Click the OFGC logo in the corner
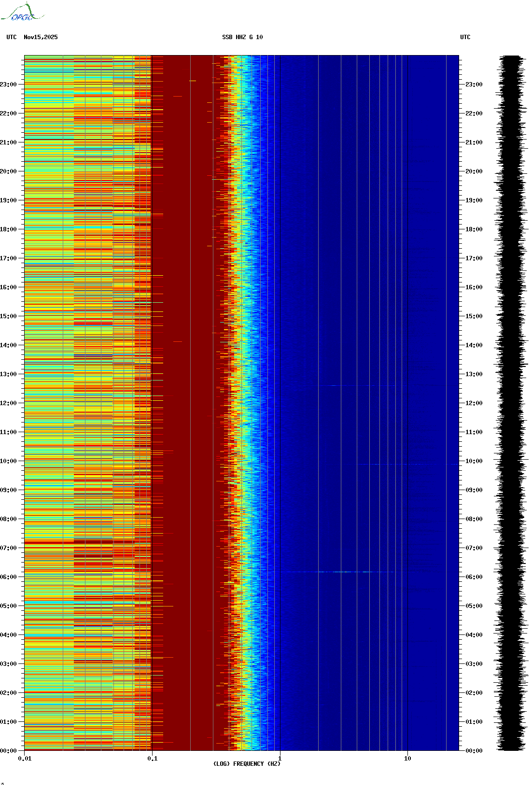This screenshot has width=532, height=789. (22, 13)
